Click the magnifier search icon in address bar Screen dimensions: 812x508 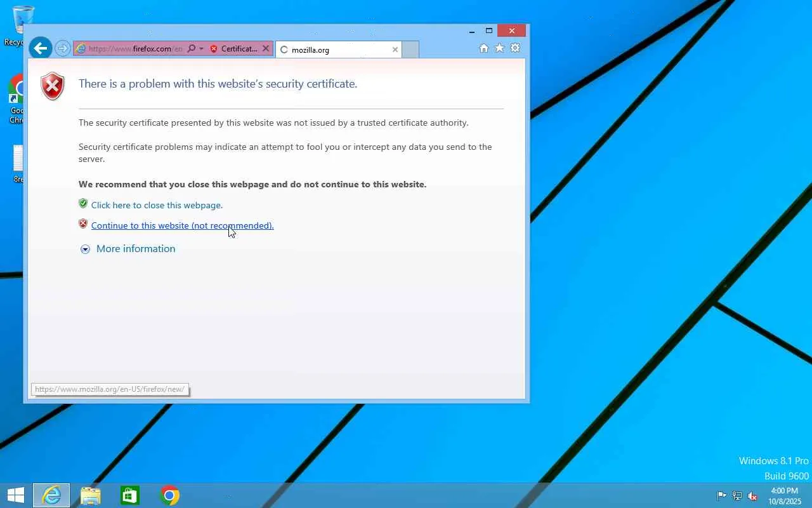click(x=191, y=49)
